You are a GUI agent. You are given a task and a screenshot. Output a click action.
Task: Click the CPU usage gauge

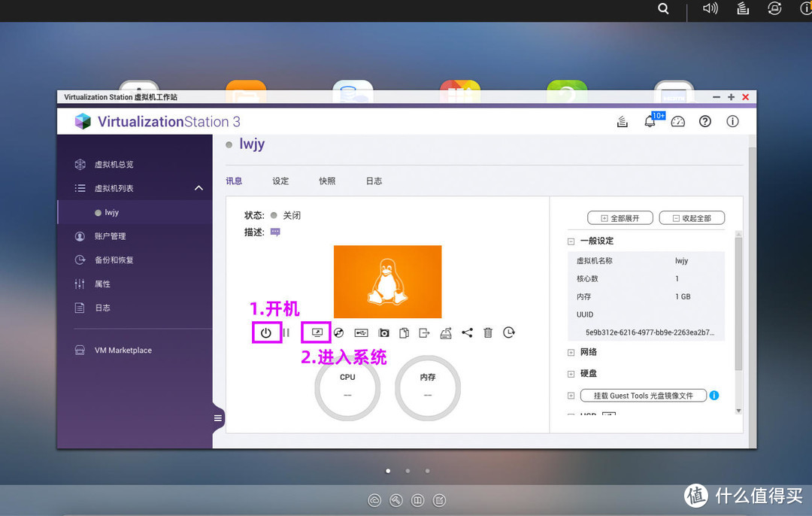(x=347, y=388)
